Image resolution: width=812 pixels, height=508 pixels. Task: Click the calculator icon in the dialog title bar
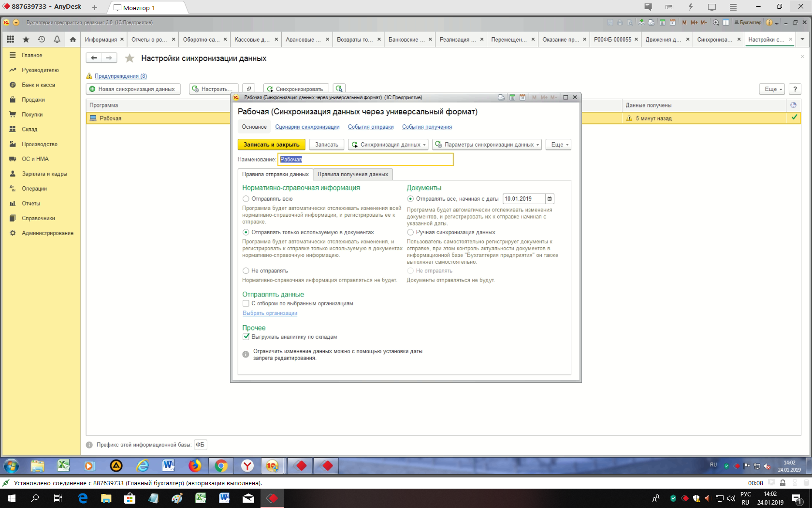tap(512, 97)
